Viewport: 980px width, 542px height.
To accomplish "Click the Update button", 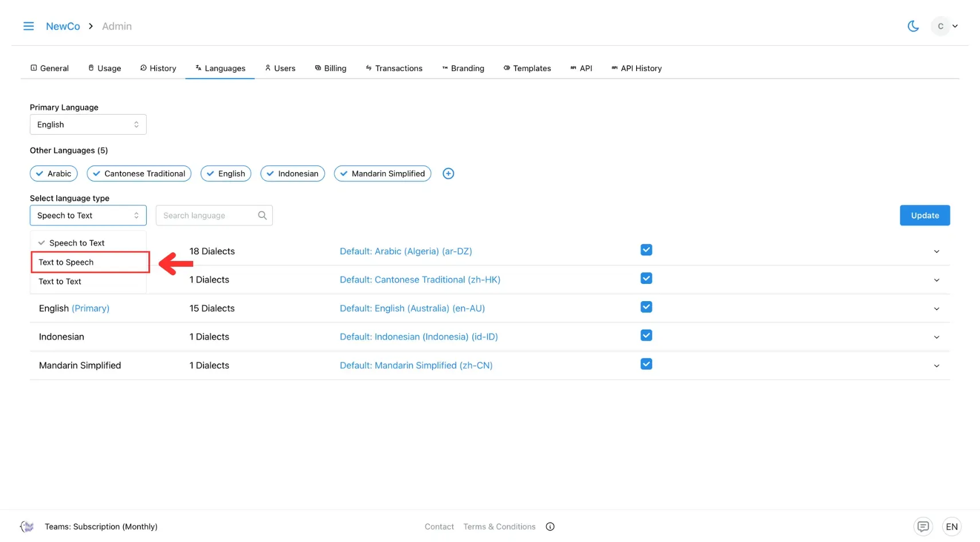I will click(x=924, y=216).
